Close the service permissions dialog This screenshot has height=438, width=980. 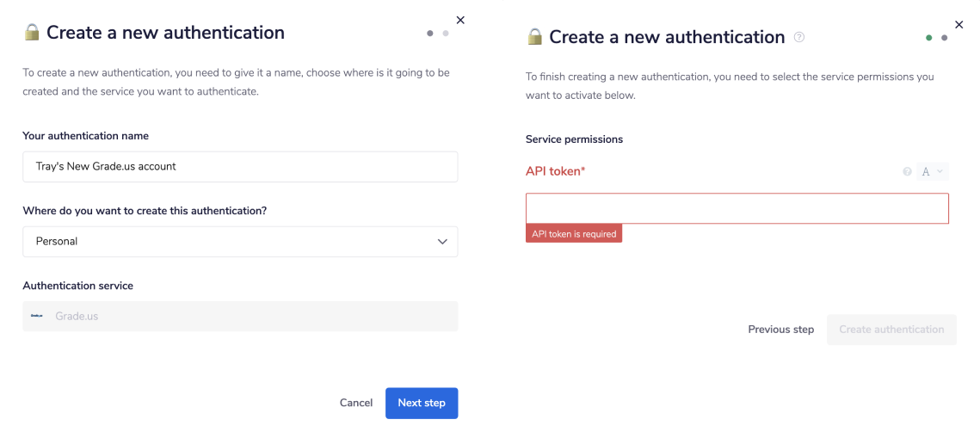[x=959, y=25]
